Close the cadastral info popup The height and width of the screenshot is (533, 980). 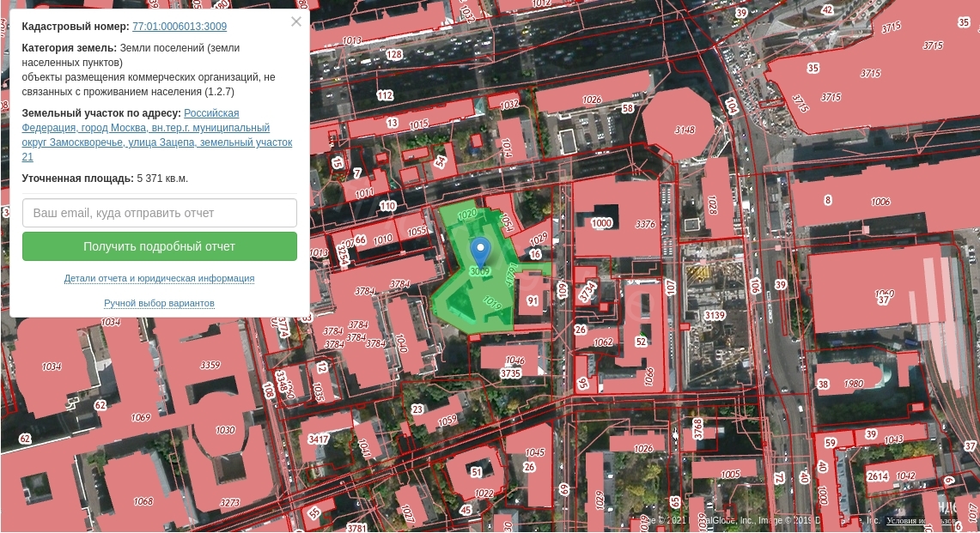(x=296, y=21)
